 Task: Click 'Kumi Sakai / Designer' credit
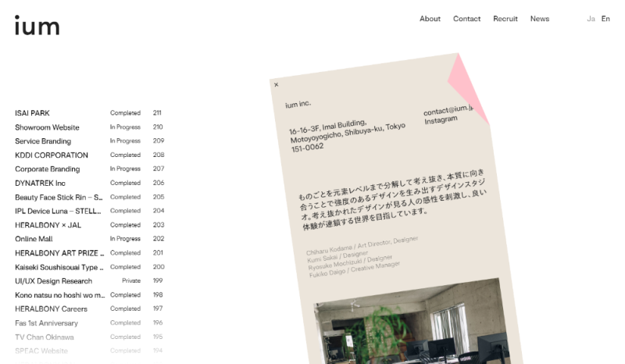(337, 255)
